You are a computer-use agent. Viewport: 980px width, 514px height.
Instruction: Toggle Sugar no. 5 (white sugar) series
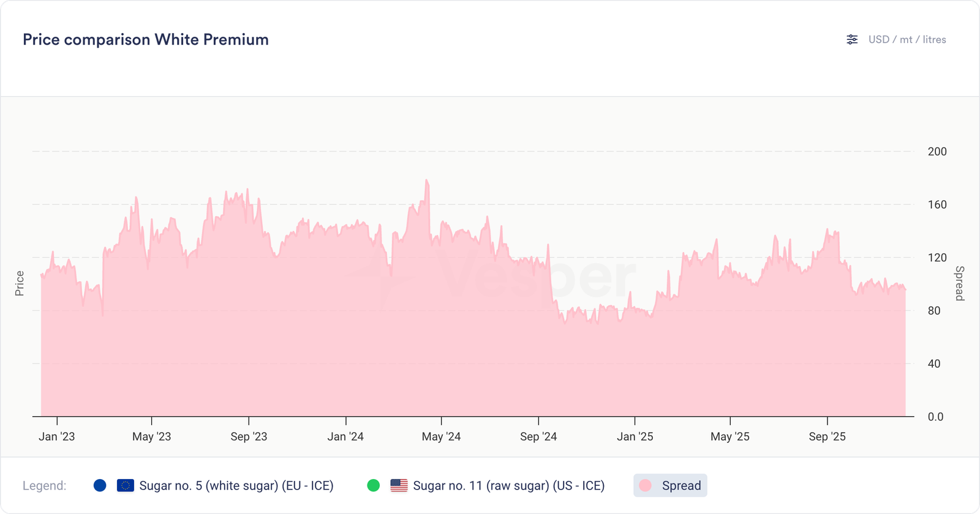tap(236, 486)
